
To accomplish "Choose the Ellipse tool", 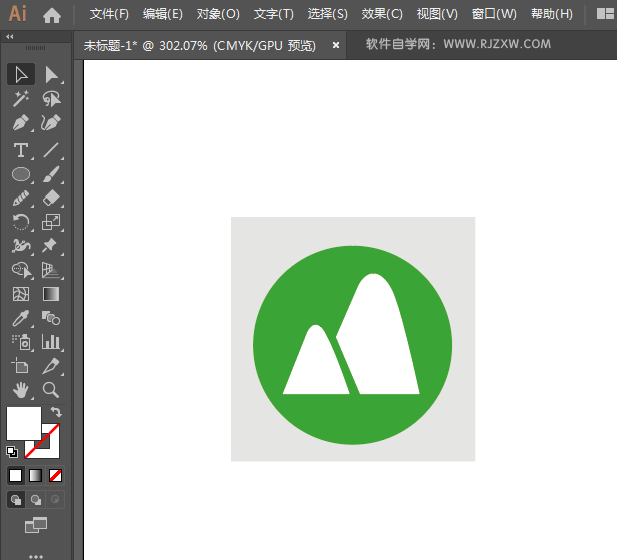I will pyautogui.click(x=21, y=174).
